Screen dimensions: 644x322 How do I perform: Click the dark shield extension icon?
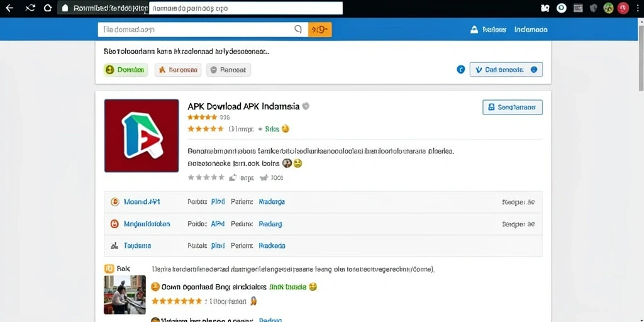[x=593, y=8]
